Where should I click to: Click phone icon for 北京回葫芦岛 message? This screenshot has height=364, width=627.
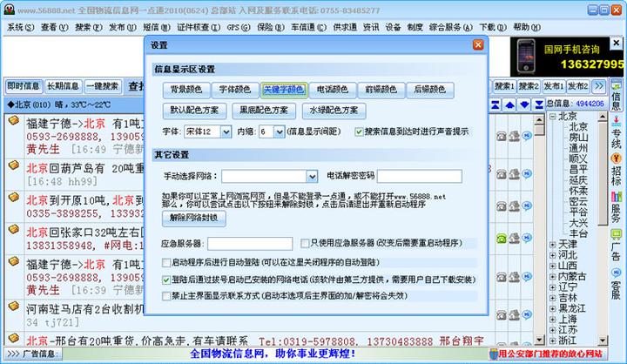501,174
